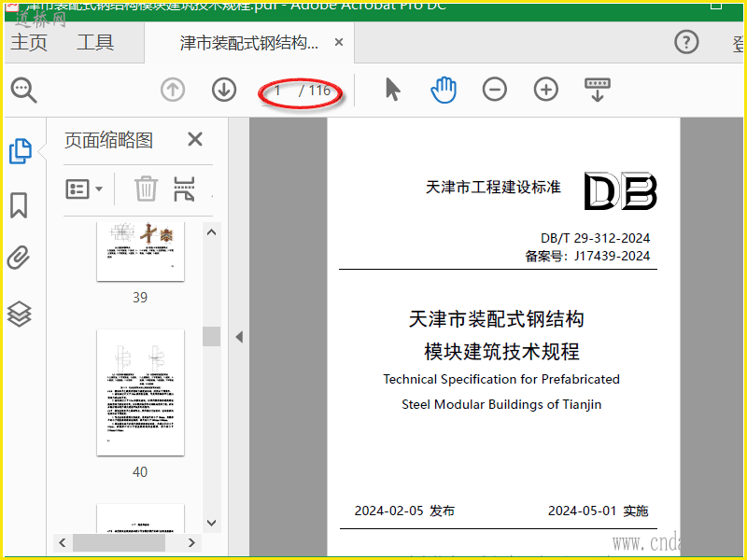Click the thumbnail panel horizontal scrollbar thumb
This screenshot has width=747, height=560.
[119, 542]
